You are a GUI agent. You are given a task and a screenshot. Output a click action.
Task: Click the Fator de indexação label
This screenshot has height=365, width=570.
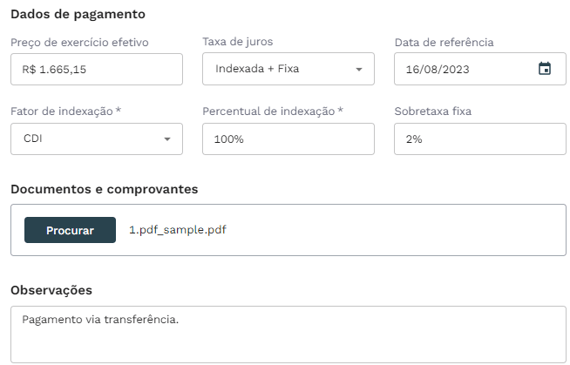pyautogui.click(x=65, y=111)
